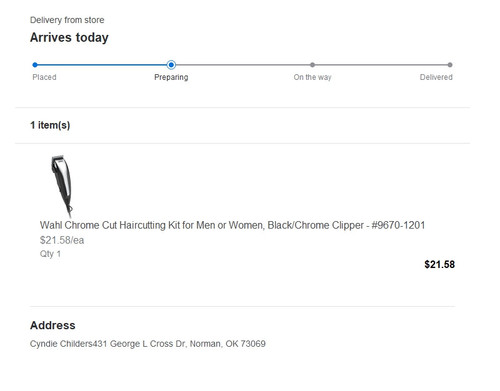Click the Preparing step circle on tracker

click(171, 65)
